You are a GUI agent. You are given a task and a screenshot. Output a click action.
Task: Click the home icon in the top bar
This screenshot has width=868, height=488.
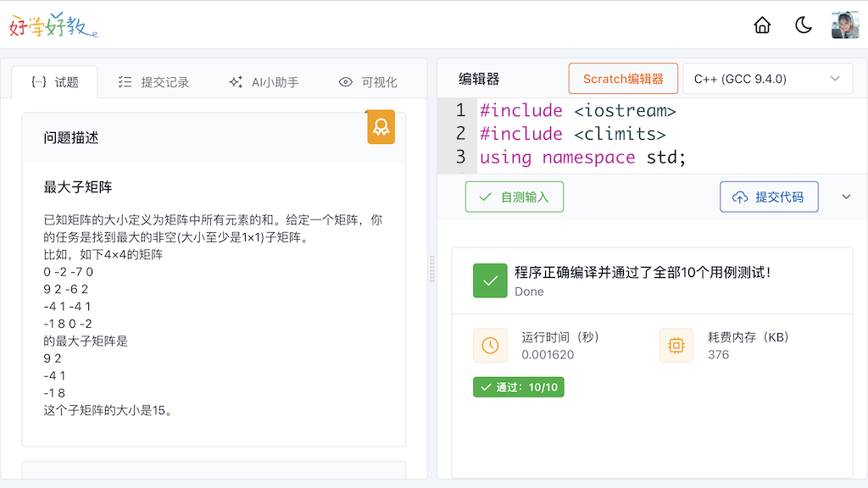761,25
